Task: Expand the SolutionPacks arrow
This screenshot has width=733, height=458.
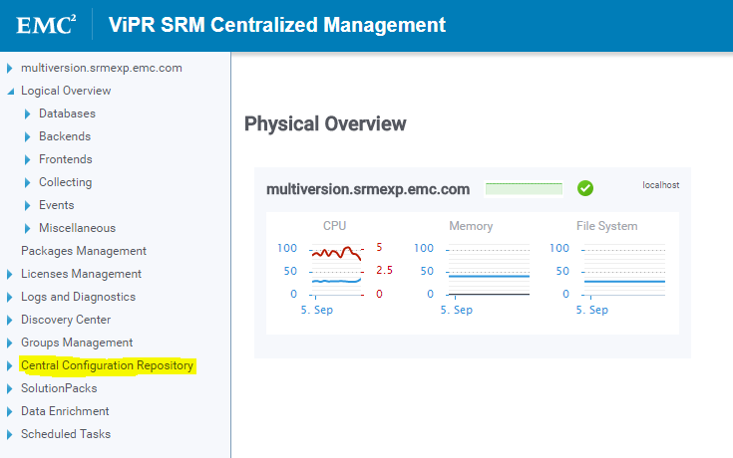Action: pyautogui.click(x=9, y=389)
